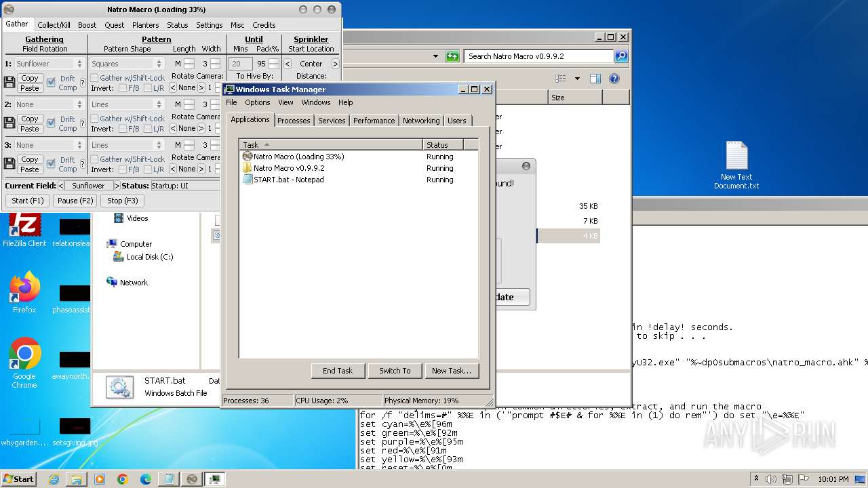Check Invert F/B in row 2
This screenshot has width=868, height=488.
coord(123,129)
